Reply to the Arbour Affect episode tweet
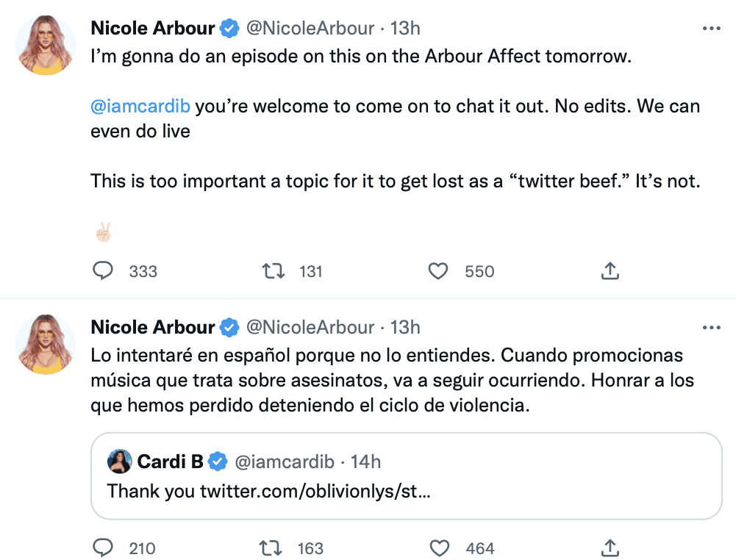Viewport: 736px width, 560px height. coord(103,270)
